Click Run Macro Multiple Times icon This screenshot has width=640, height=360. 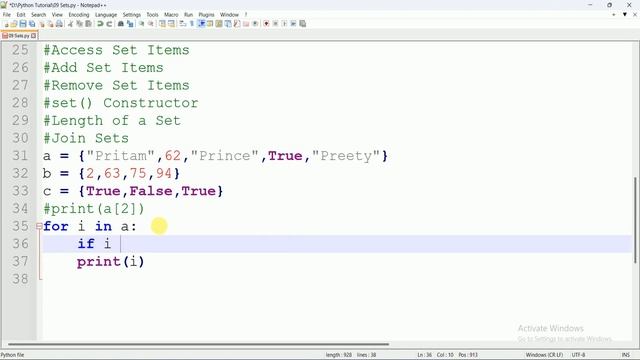pos(293,24)
